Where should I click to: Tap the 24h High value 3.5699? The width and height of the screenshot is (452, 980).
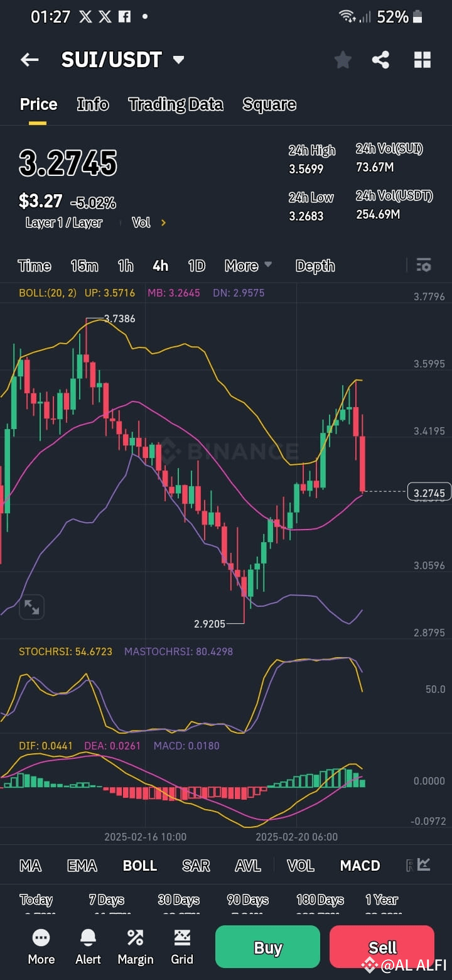pyautogui.click(x=306, y=169)
